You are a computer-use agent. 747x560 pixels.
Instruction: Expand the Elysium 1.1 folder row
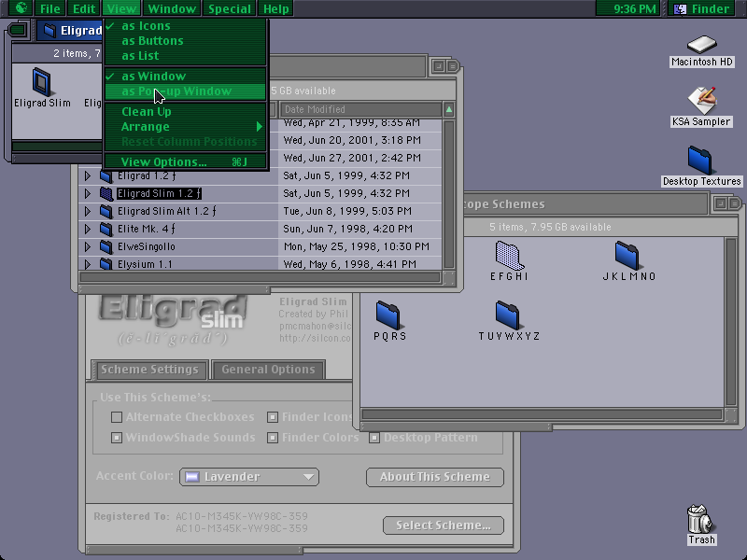click(87, 264)
